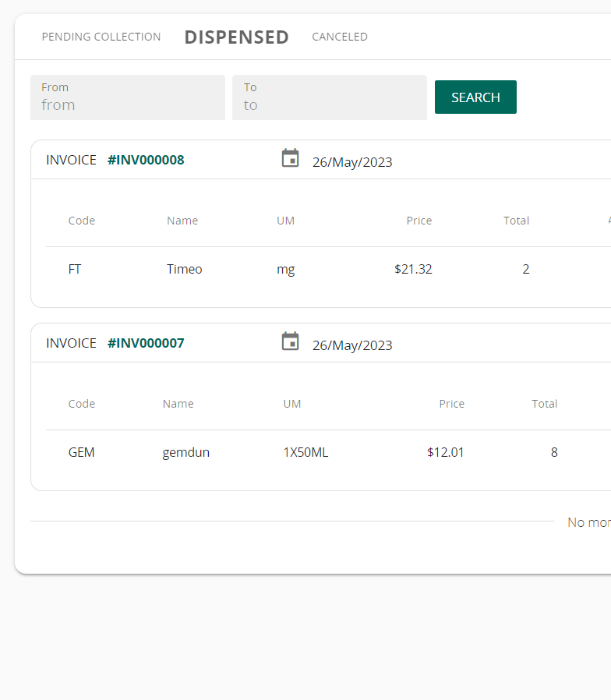The height and width of the screenshot is (700, 611).
Task: Select the gemdun item name cell
Action: 185,452
